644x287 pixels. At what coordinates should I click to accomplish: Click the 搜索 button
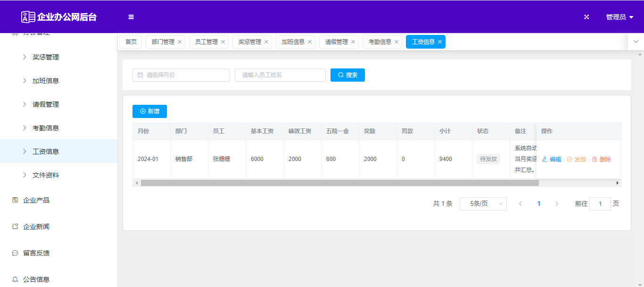click(347, 75)
